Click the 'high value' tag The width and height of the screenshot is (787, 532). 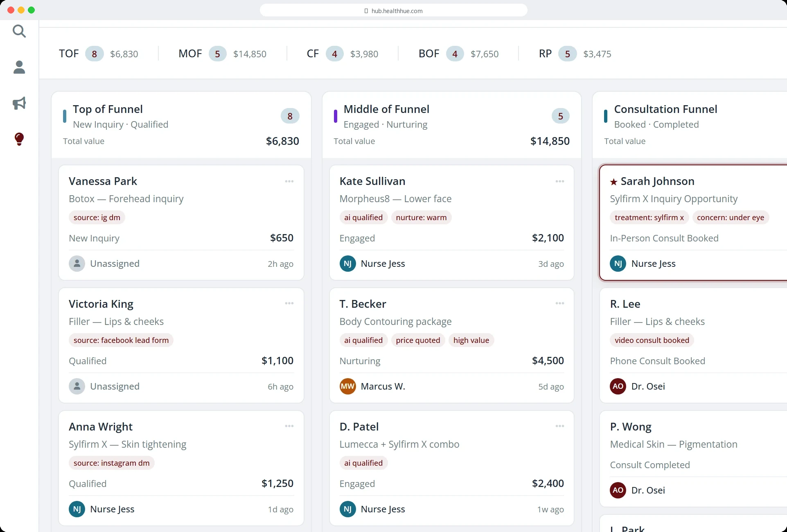471,340
